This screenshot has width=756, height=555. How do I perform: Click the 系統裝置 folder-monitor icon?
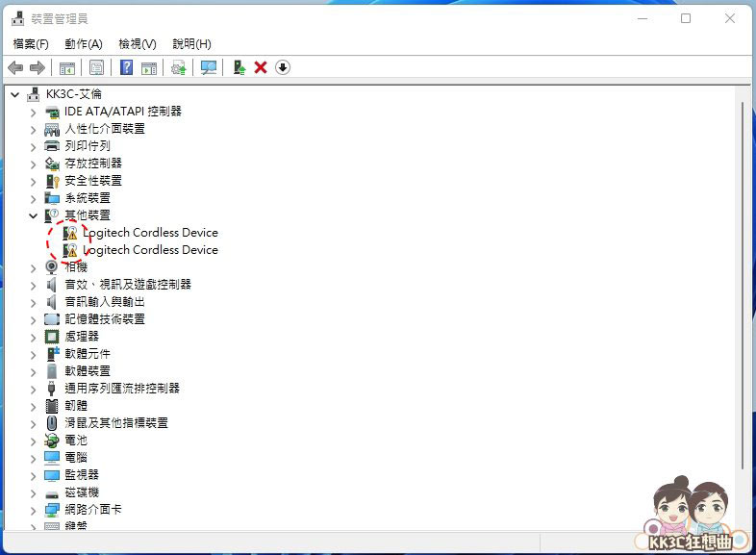point(52,198)
